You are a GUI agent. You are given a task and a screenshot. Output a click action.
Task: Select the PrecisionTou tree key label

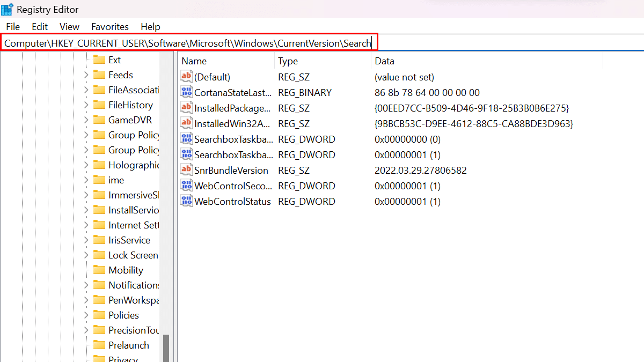(x=134, y=330)
